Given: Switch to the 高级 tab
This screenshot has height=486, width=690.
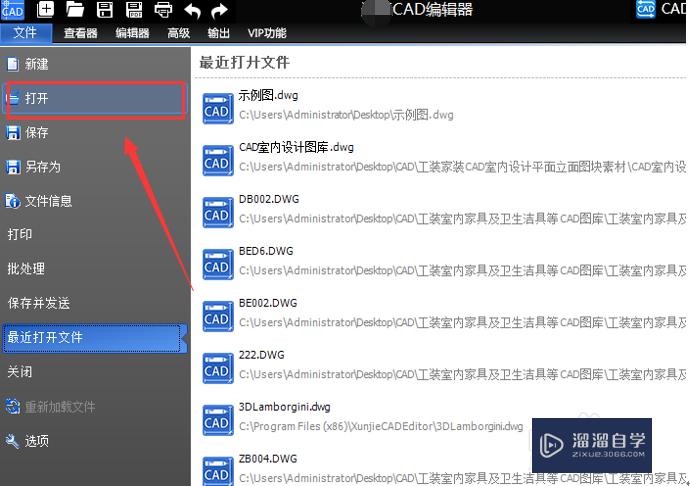Looking at the screenshot, I should [179, 33].
